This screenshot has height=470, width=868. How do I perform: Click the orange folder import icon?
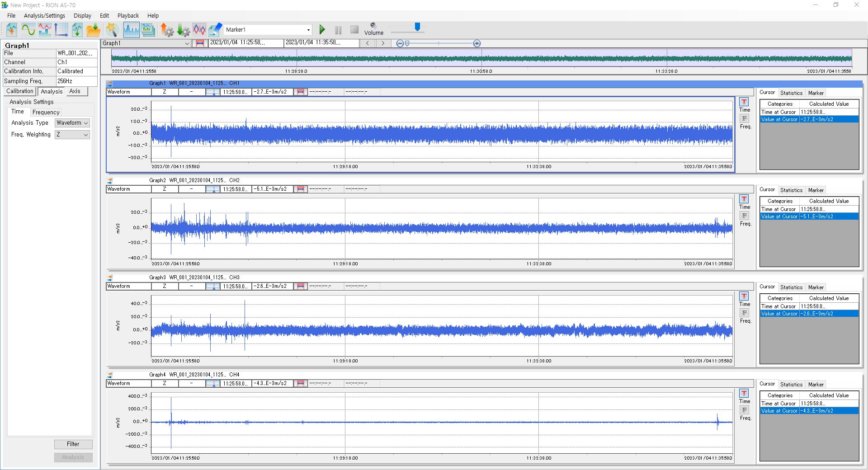[x=94, y=30]
